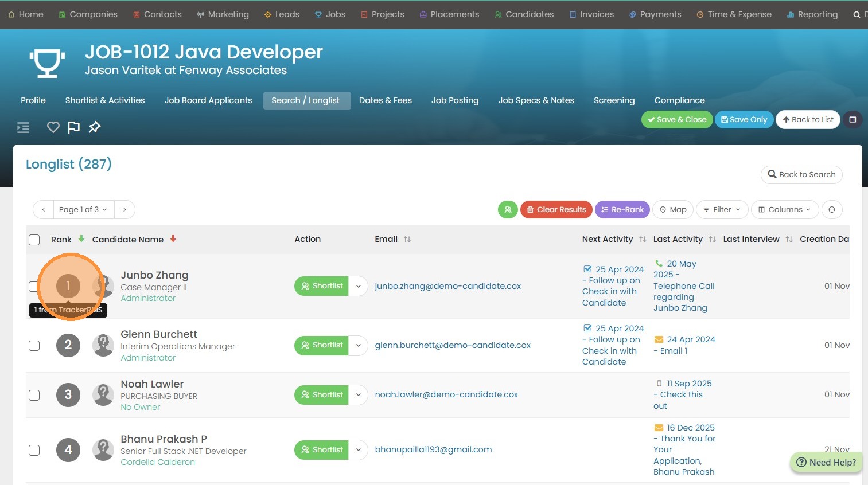The width and height of the screenshot is (868, 485).
Task: Click the refresh icon beside Columns
Action: point(831,210)
